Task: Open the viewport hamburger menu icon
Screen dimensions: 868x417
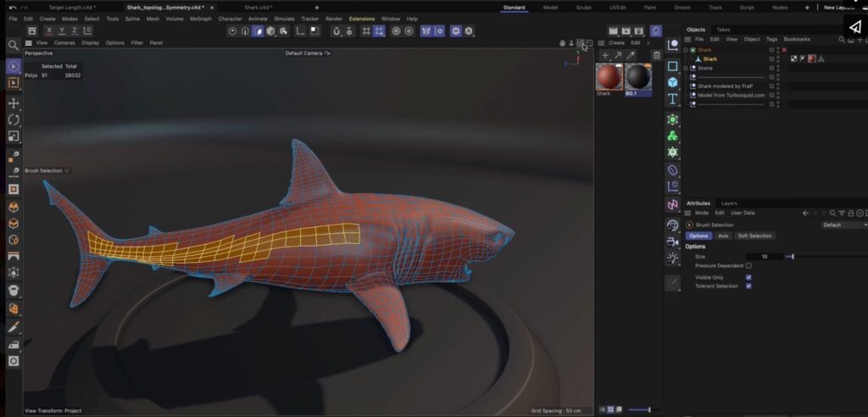Action: [28, 42]
